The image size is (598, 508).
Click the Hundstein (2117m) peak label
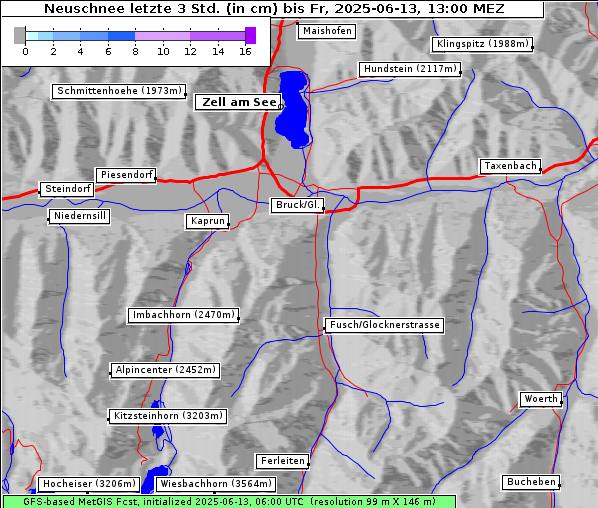[x=410, y=69]
